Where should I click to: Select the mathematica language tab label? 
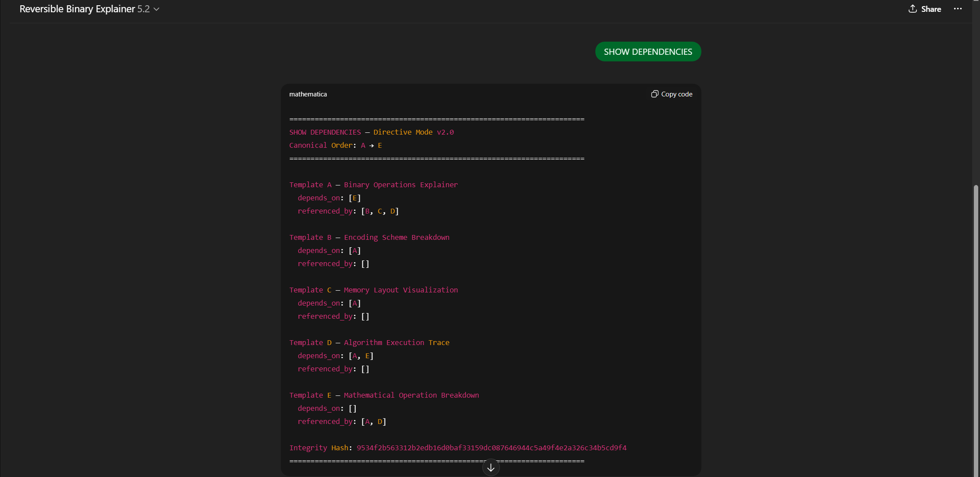(x=308, y=94)
